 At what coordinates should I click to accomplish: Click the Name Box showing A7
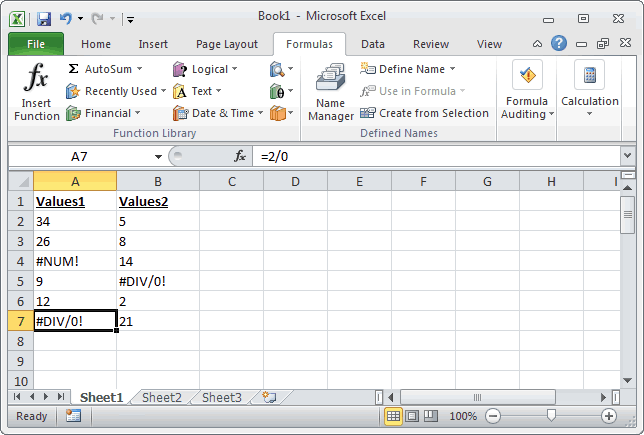pos(79,157)
